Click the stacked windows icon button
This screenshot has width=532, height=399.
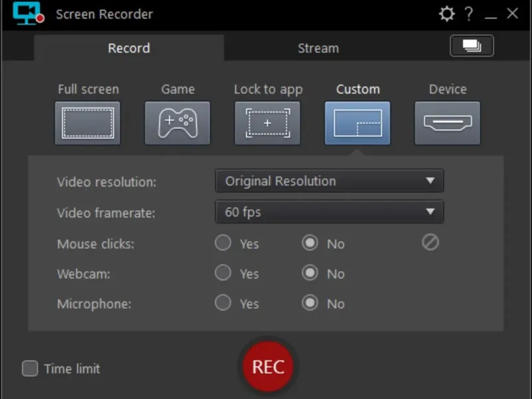coord(471,46)
